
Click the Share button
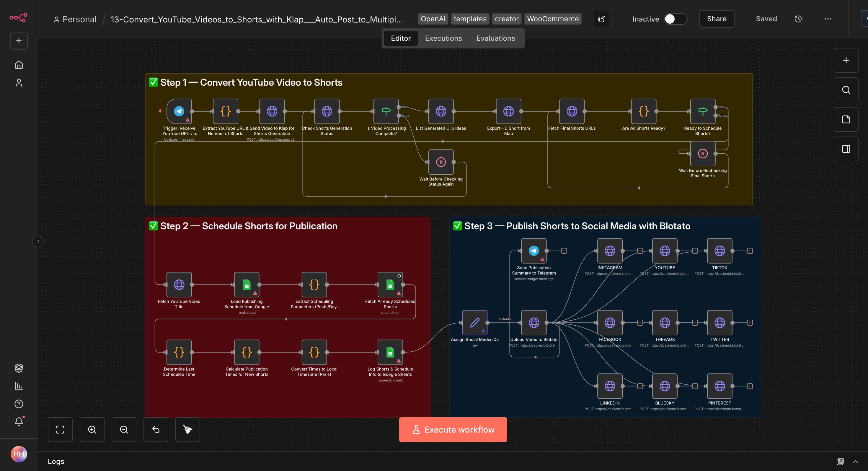[716, 19]
